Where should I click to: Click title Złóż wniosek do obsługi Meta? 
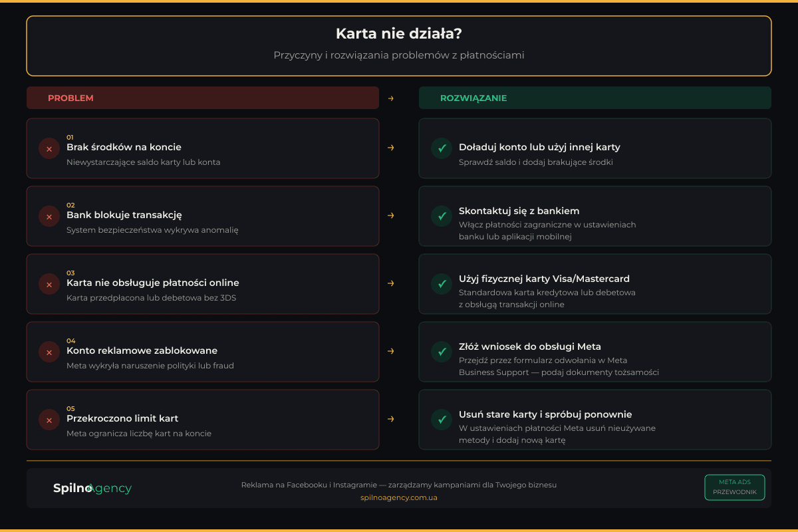[x=530, y=346]
